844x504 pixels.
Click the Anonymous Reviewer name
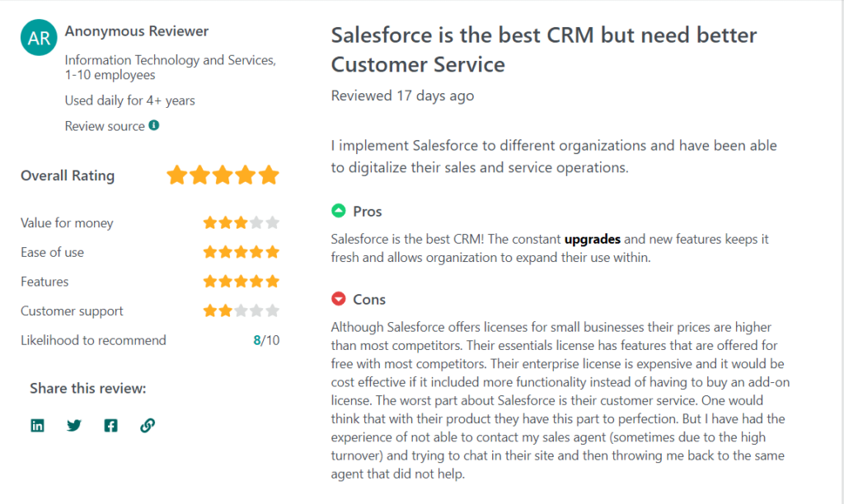click(x=137, y=31)
